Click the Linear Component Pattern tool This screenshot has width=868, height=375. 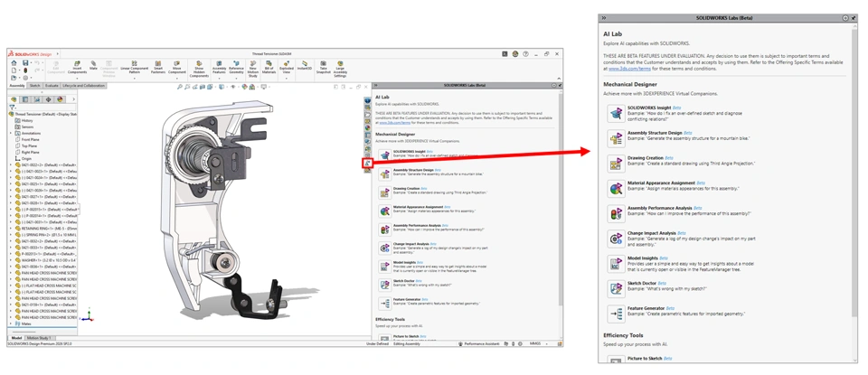pos(135,66)
